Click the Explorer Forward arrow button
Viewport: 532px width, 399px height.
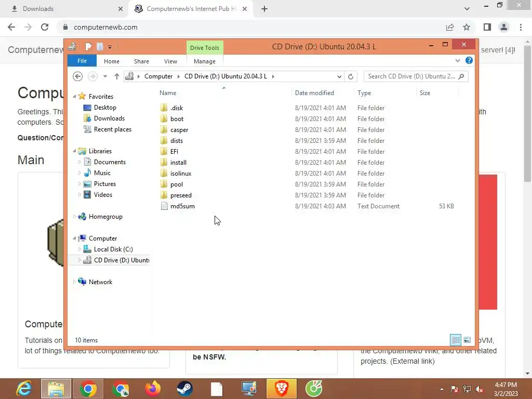pos(92,76)
